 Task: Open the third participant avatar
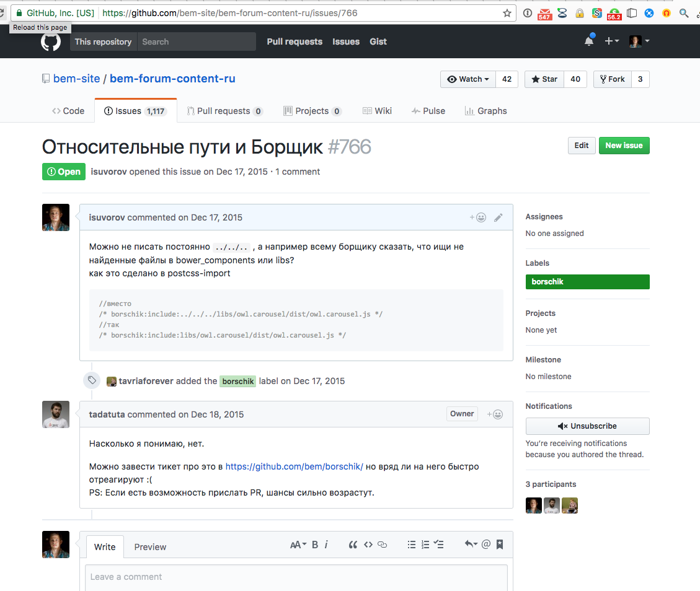(570, 506)
